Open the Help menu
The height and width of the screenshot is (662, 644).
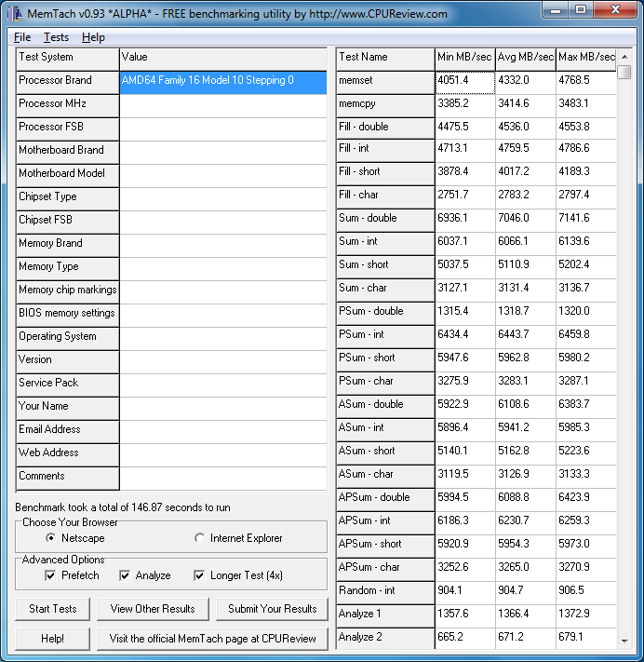(x=93, y=37)
